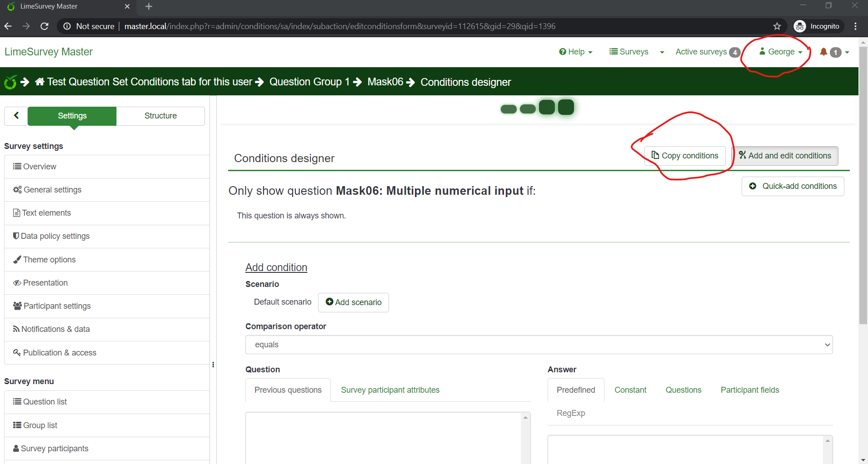This screenshot has height=464, width=868.
Task: Open the Surveys dropdown caret
Action: [662, 52]
